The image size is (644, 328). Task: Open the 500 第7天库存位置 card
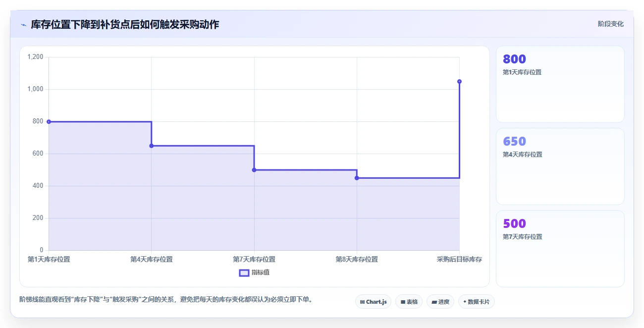(x=560, y=249)
